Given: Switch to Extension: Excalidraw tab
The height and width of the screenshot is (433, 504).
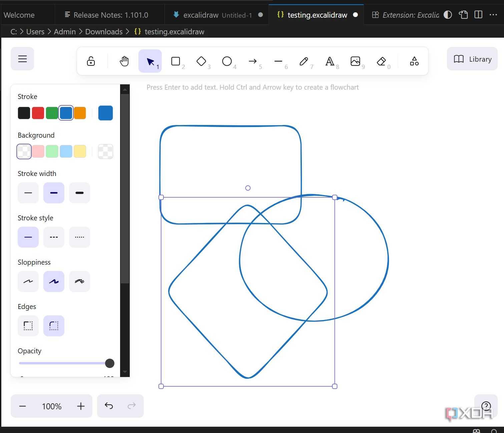Looking at the screenshot, I should pyautogui.click(x=406, y=15).
